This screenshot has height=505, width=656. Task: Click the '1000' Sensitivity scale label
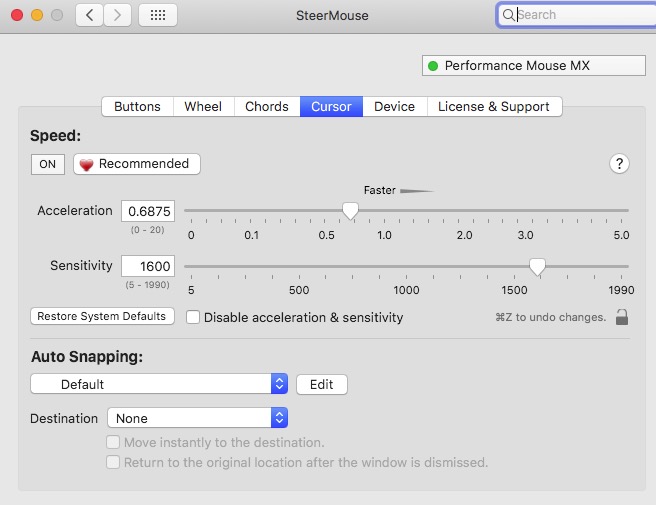tap(406, 290)
